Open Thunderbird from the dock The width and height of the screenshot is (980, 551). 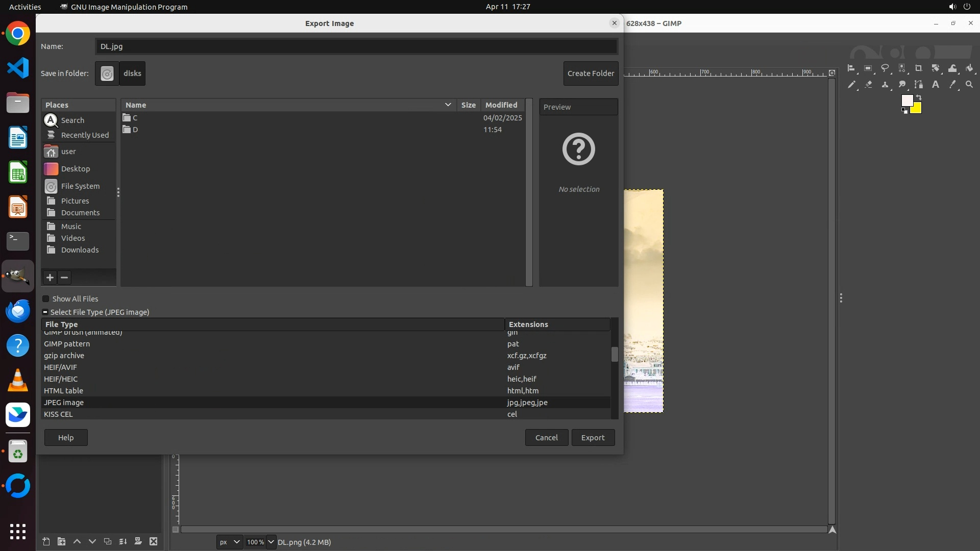(18, 311)
